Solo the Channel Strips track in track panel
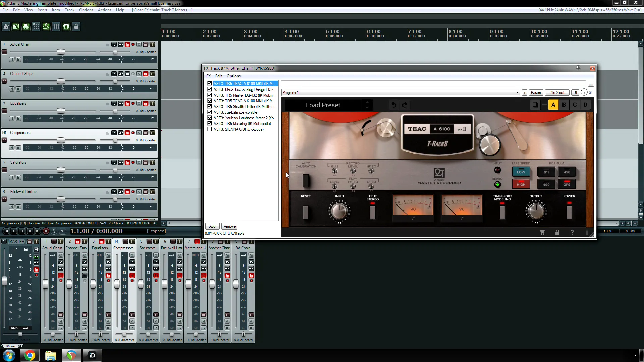The height and width of the screenshot is (362, 644). pos(152,74)
